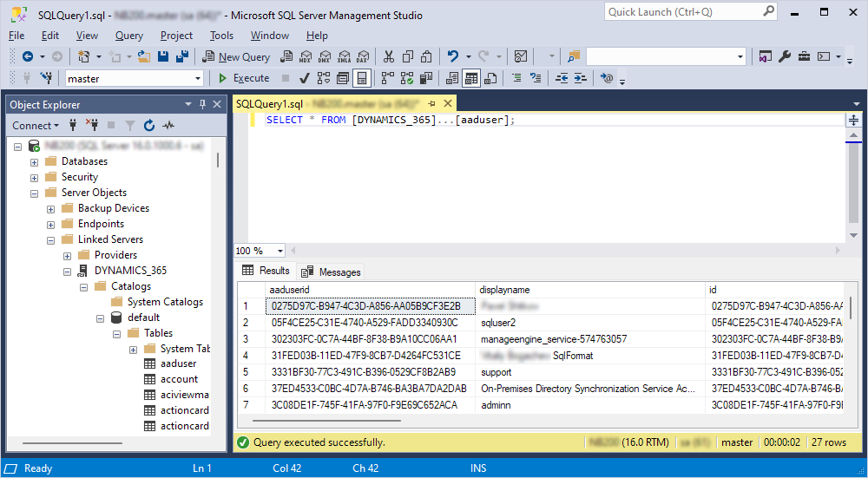
Task: Collapse the DYNAMICS_365 linked server node
Action: (68, 271)
